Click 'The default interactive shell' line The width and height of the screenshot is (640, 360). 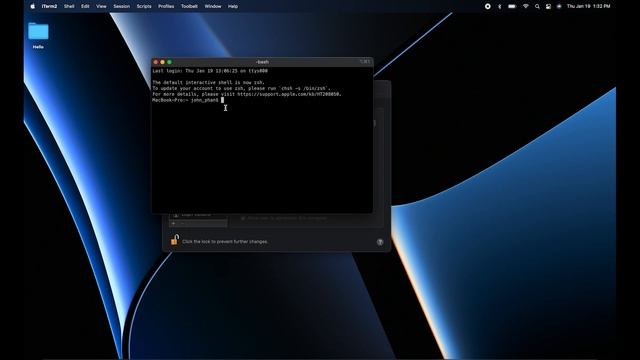click(x=209, y=82)
